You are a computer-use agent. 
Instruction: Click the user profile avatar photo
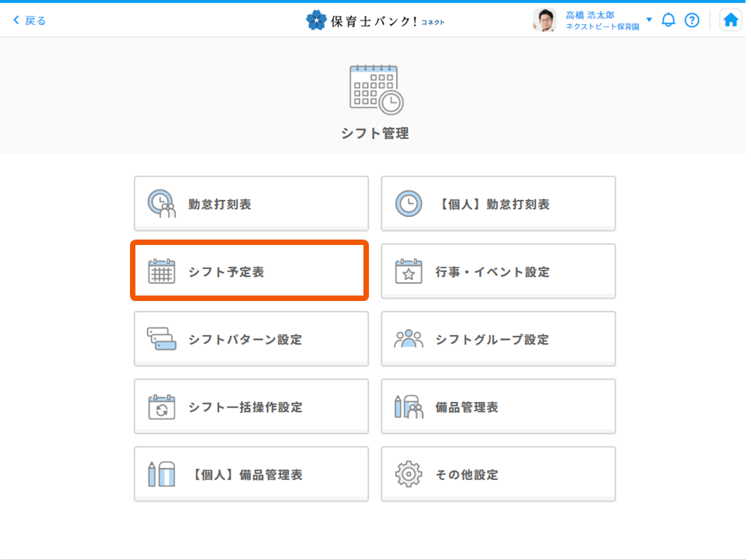[x=545, y=20]
